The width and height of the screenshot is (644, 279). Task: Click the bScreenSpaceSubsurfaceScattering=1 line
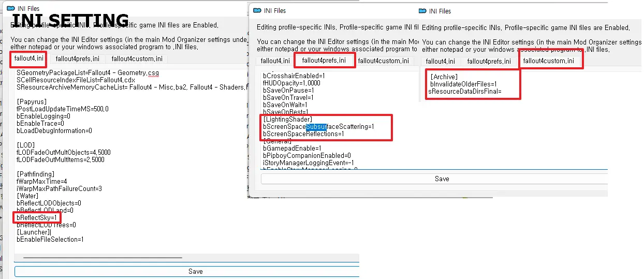coord(318,127)
